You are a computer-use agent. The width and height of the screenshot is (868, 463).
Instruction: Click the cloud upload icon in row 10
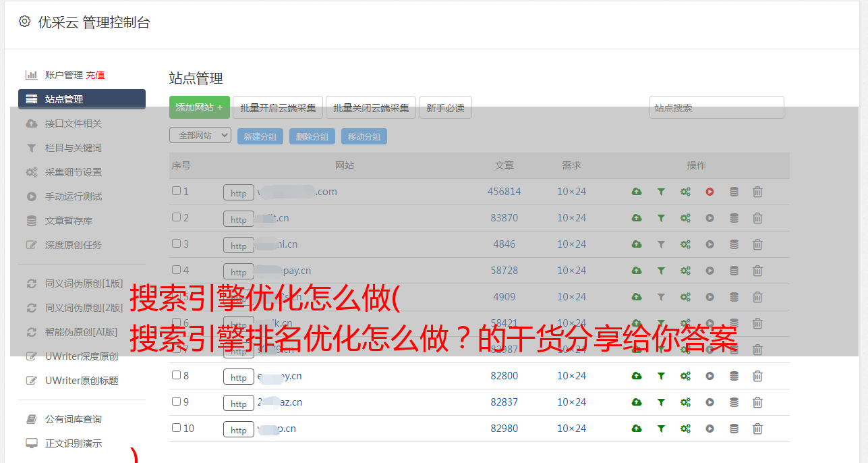click(637, 429)
